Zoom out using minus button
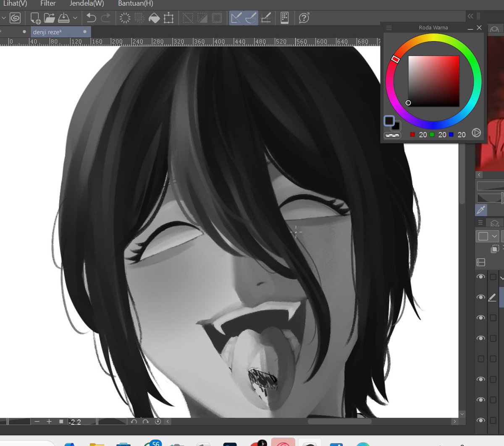 point(37,421)
